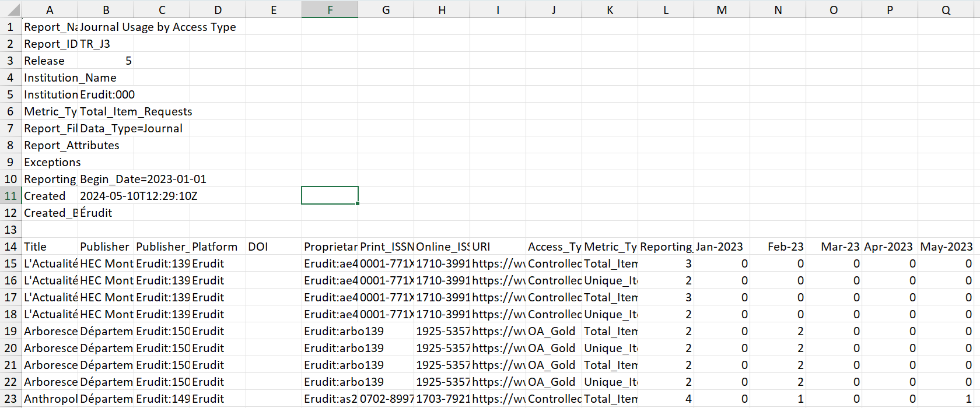This screenshot has height=408, width=980.
Task: Click Erudit:139 cell in row 17
Action: 162,297
